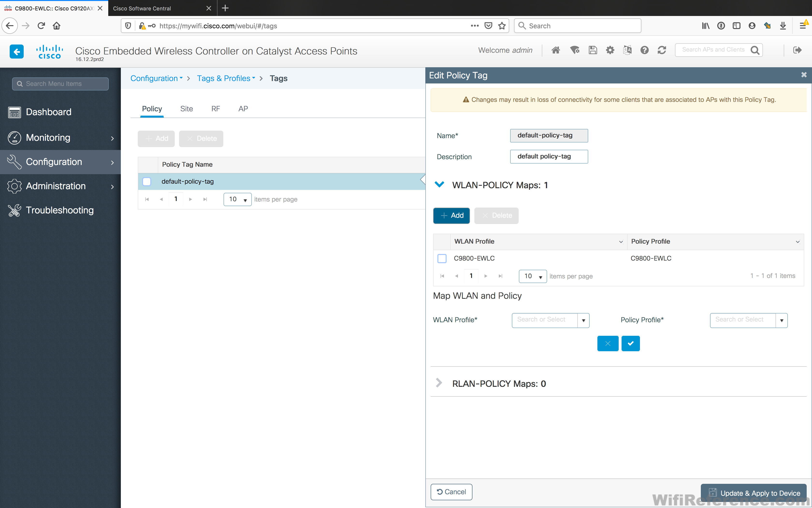
Task: Open Firefox downloads arrow icon
Action: pyautogui.click(x=783, y=26)
